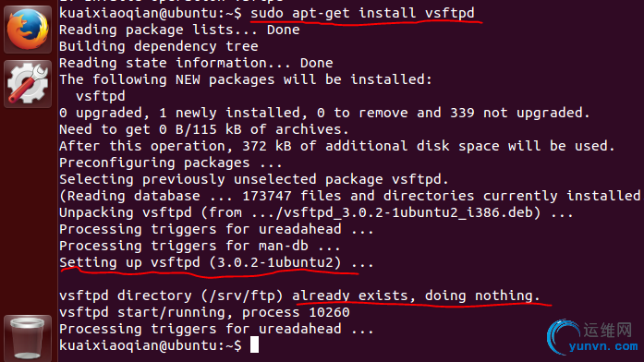Viewport: 644px width, 362px height.
Task: Click the first 'kuaixiaoqian@ubuntu' prompt at top
Action: pyautogui.click(x=151, y=13)
